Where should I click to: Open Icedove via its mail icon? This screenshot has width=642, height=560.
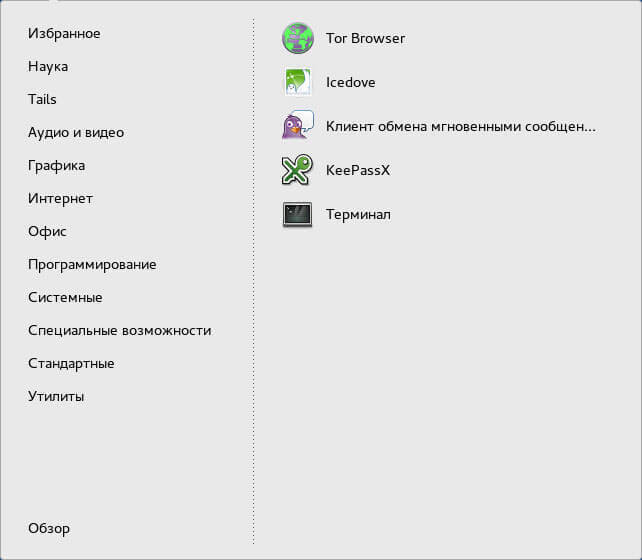(298, 82)
